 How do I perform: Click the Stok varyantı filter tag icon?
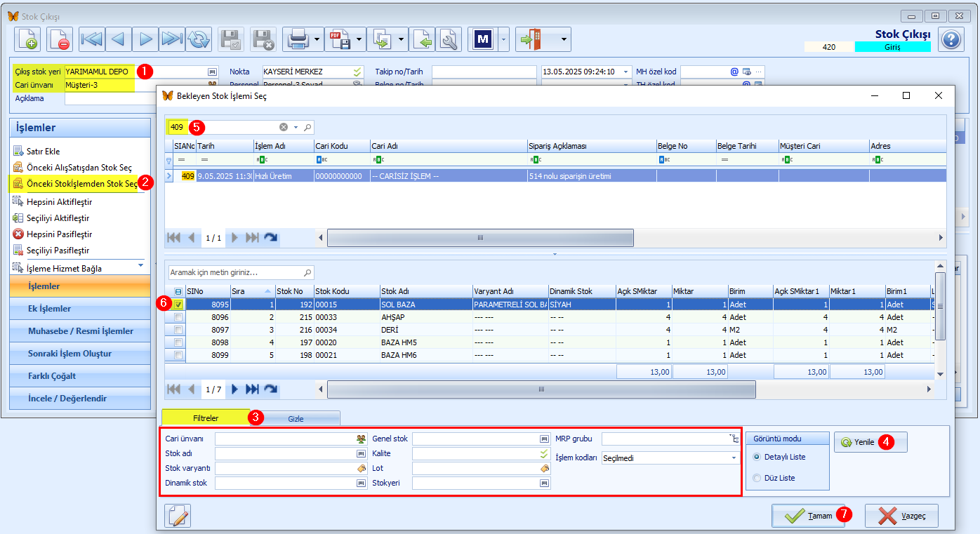361,468
